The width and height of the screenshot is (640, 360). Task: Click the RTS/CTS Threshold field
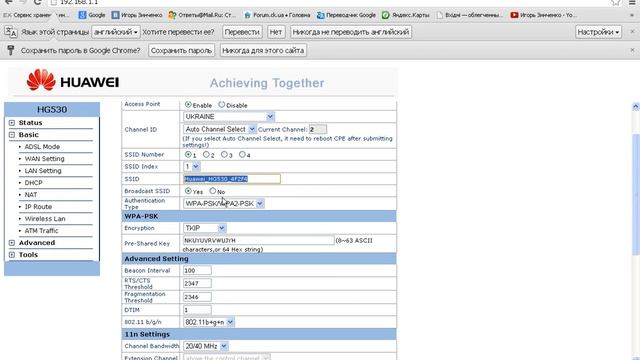coord(197,283)
